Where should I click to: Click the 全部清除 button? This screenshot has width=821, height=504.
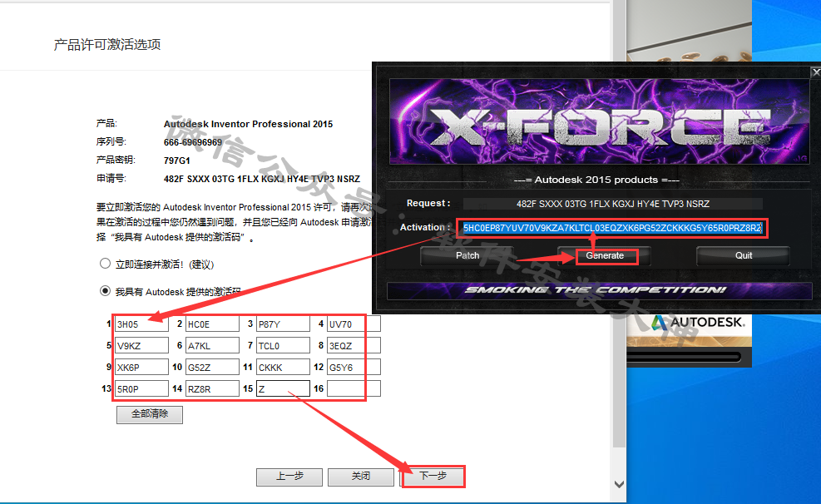tap(150, 414)
